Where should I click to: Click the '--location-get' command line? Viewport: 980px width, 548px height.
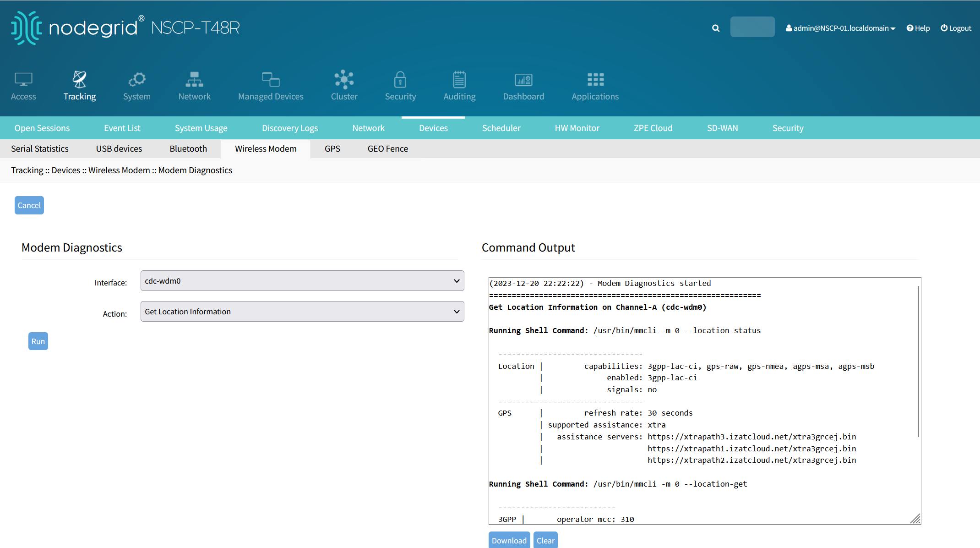point(618,484)
